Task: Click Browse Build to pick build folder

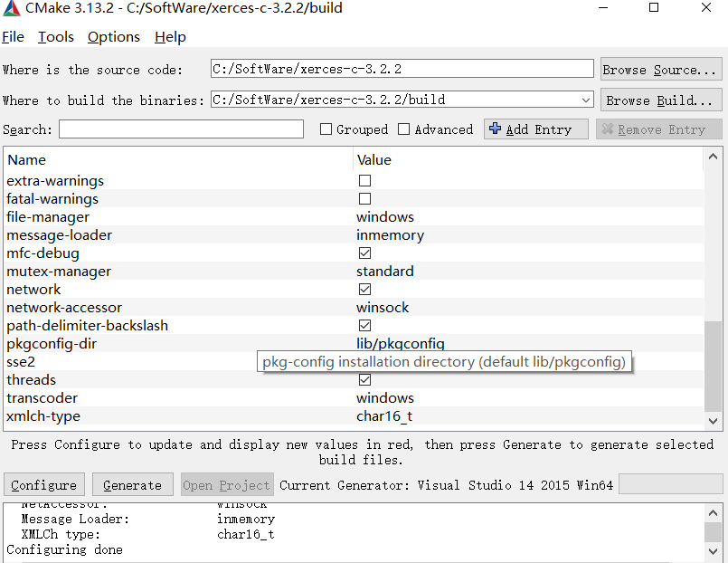Action: pyautogui.click(x=661, y=100)
